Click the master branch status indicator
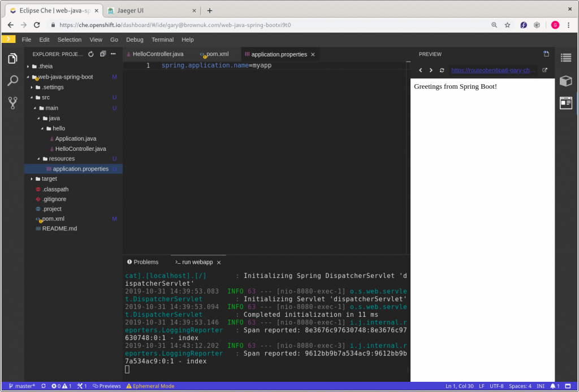The image size is (579, 392). [x=21, y=386]
